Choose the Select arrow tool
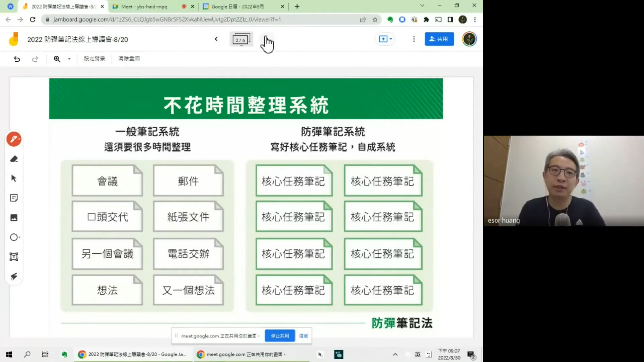 (x=14, y=178)
